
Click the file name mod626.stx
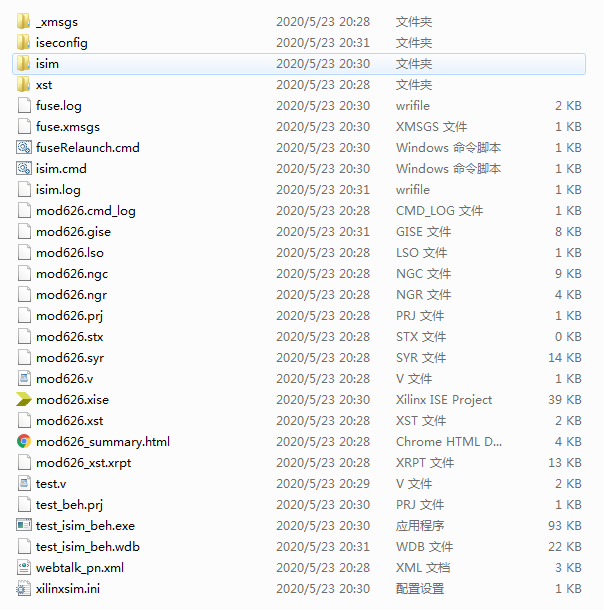pos(70,337)
